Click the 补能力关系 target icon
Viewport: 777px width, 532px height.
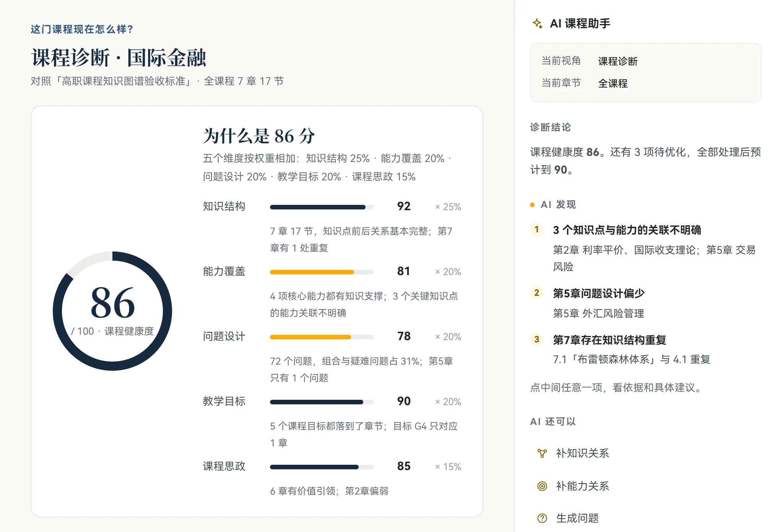[542, 486]
